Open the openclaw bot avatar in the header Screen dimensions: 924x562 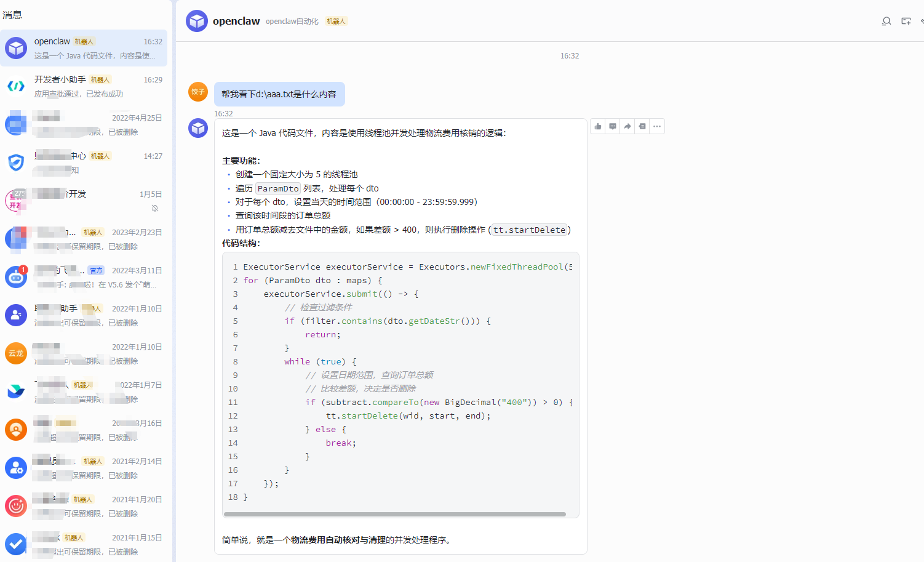coord(197,20)
